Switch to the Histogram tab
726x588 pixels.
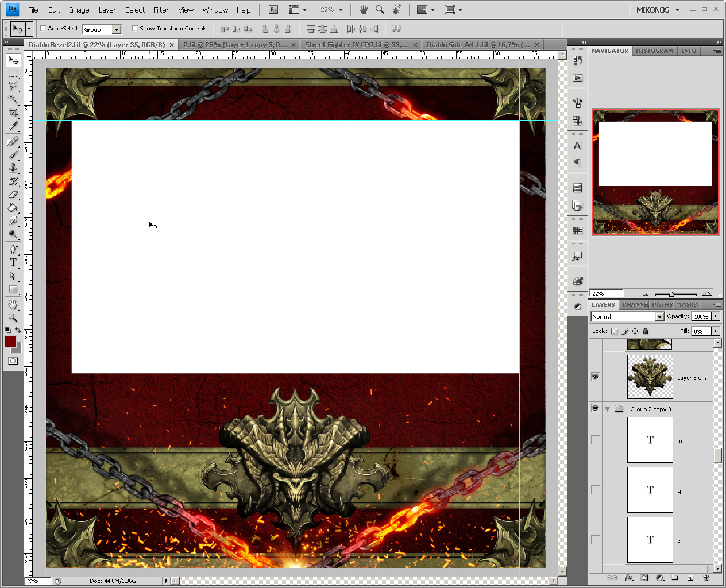(654, 51)
